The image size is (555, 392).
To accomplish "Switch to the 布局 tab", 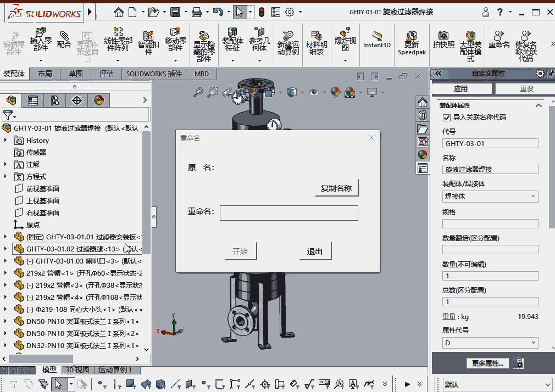I will 45,74.
